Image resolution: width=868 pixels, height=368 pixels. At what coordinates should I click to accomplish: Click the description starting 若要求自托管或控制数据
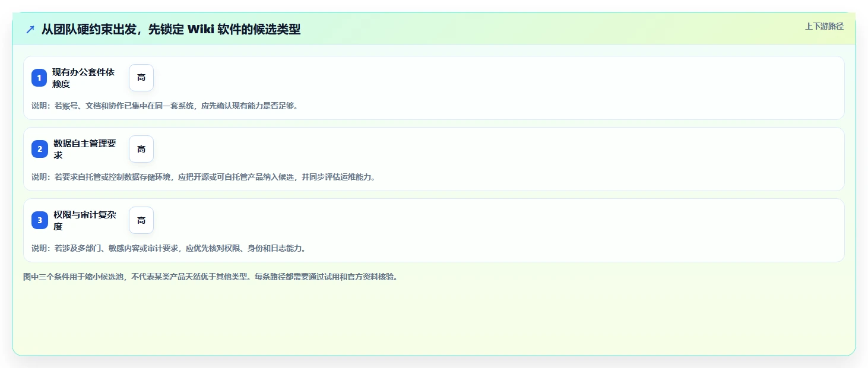tap(203, 177)
